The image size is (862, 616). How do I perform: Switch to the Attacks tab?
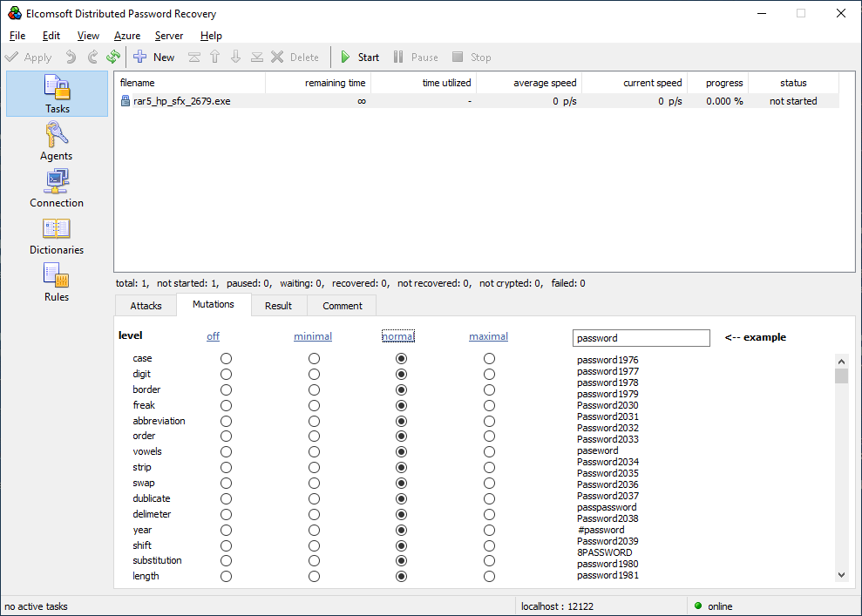pos(146,306)
